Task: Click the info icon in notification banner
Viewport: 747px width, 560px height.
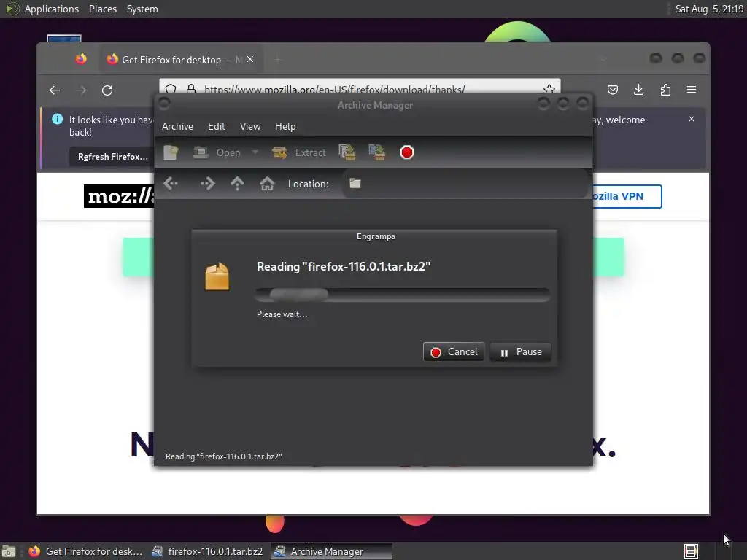Action: pos(57,119)
